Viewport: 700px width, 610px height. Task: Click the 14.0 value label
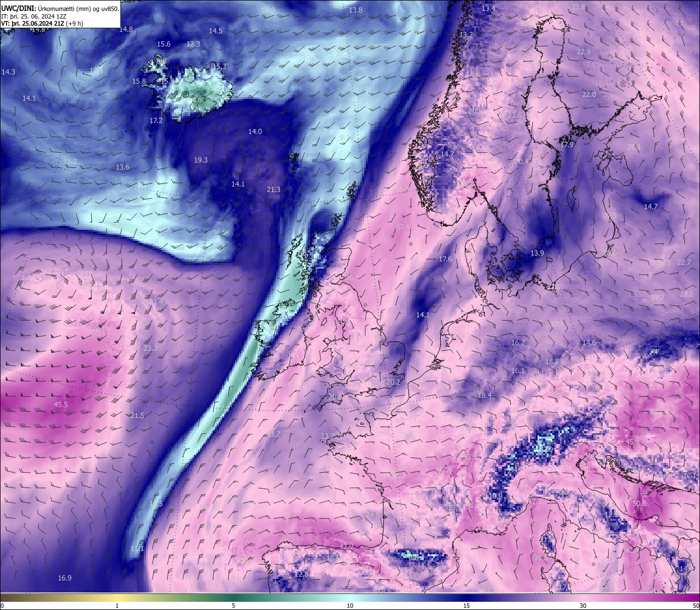click(255, 132)
